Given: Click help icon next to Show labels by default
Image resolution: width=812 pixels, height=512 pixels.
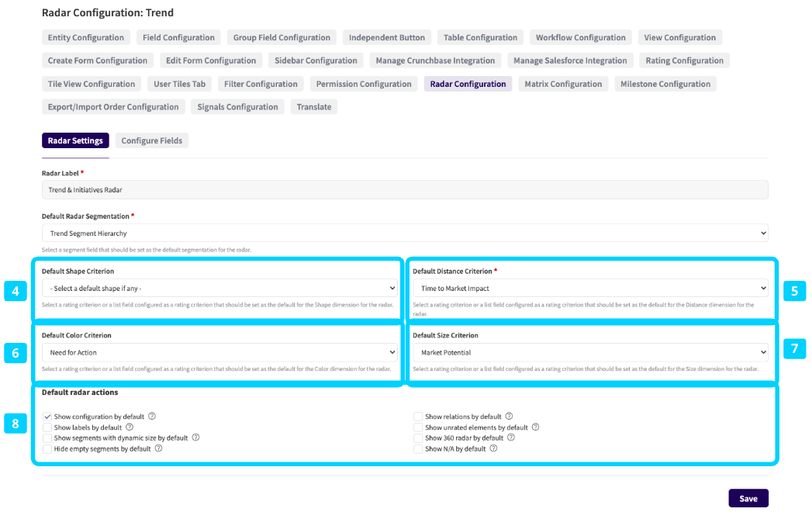Looking at the screenshot, I should click(130, 427).
